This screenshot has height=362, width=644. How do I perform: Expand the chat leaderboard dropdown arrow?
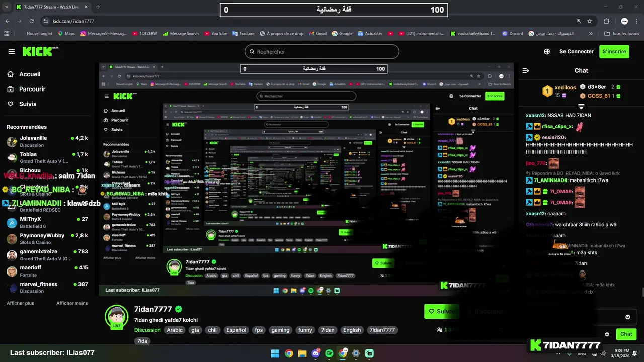pos(581,107)
